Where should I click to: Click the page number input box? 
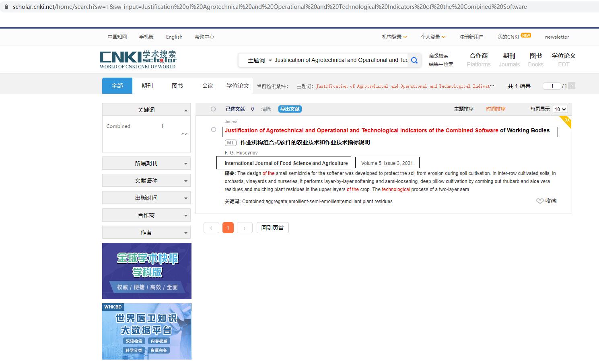pos(552,86)
